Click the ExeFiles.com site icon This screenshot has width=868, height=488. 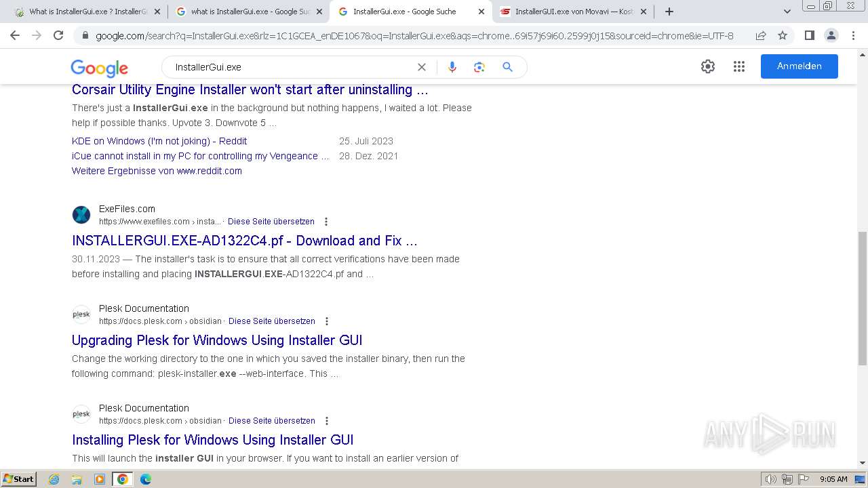(81, 215)
